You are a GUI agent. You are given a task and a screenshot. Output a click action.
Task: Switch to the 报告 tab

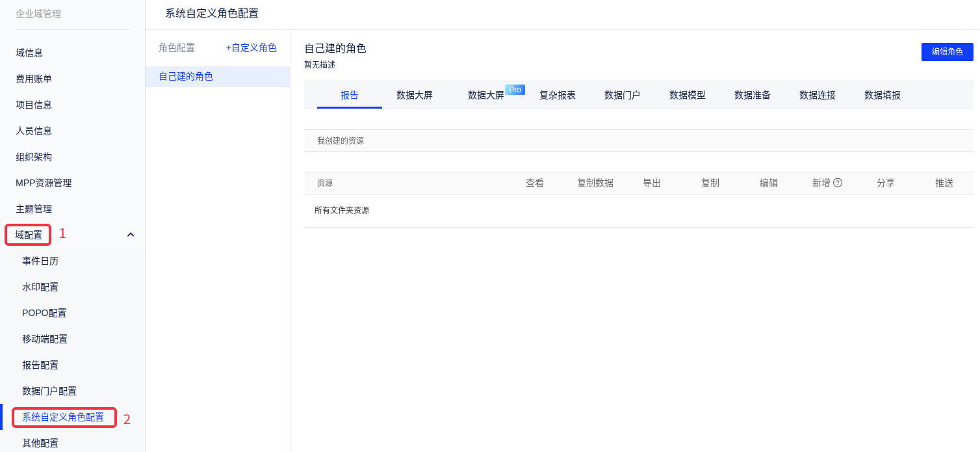pyautogui.click(x=349, y=95)
